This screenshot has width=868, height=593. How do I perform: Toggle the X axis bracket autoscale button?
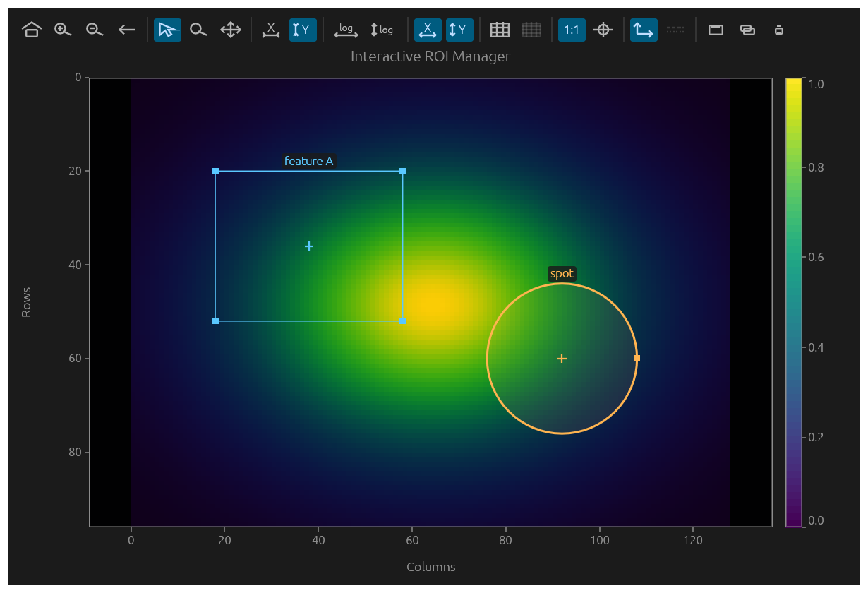271,30
